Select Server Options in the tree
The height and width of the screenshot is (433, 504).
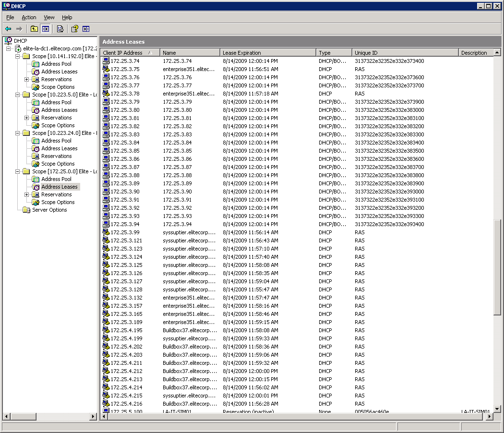48,210
